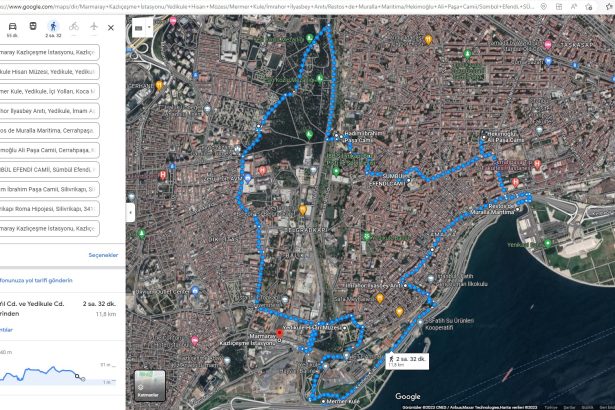Viewport: 615px width, 410px height.
Task: Edit the Mermer Kule waypoint field
Action: pyautogui.click(x=48, y=91)
